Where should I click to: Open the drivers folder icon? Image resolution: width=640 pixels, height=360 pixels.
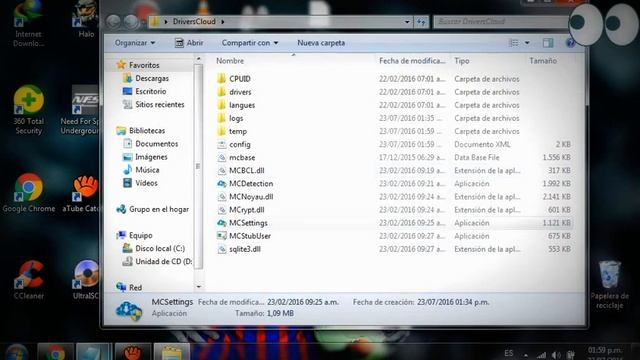point(221,92)
